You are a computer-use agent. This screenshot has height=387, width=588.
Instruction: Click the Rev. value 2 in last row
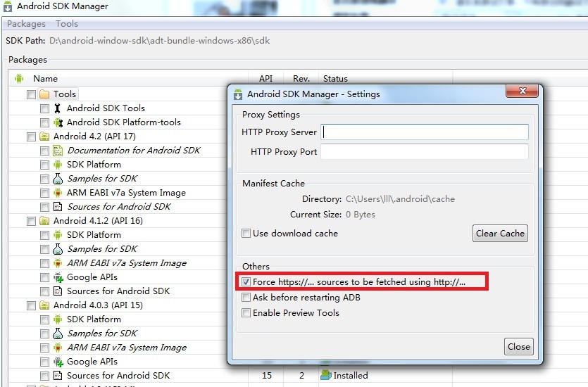point(301,375)
